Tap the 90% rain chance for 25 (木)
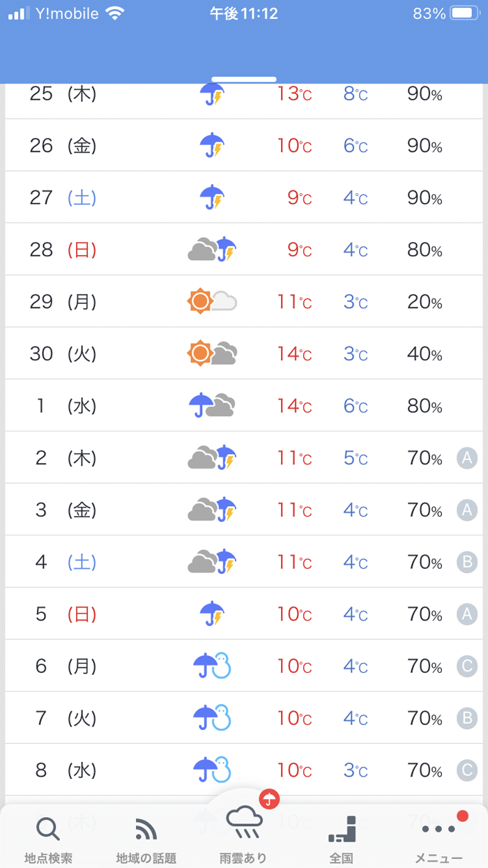The height and width of the screenshot is (868, 488). pos(425,94)
